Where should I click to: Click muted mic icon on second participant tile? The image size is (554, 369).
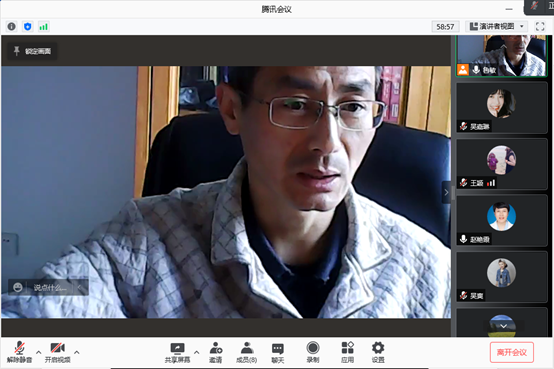coord(464,126)
